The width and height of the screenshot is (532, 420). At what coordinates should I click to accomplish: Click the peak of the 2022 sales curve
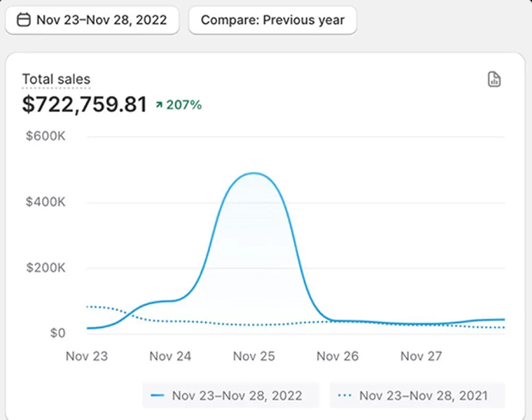point(253,173)
